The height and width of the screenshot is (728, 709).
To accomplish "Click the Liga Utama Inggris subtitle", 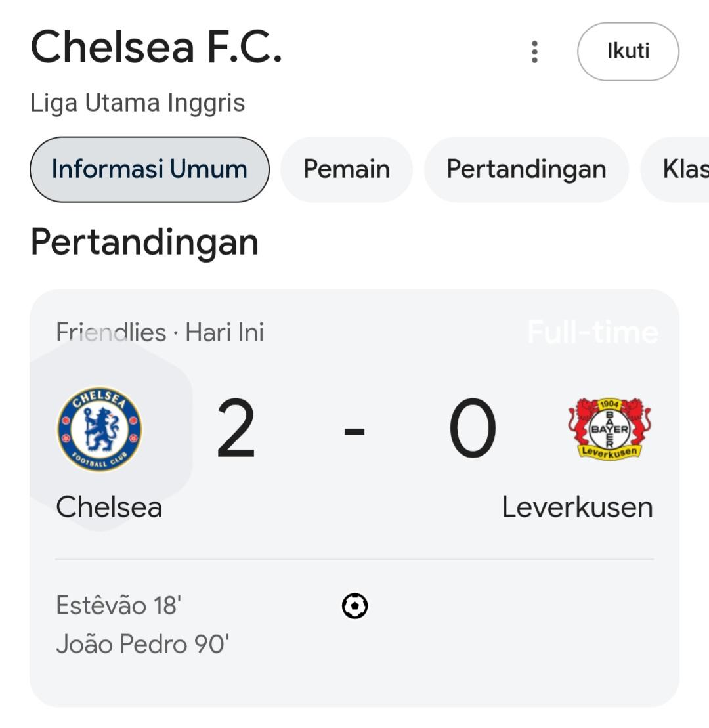I will click(x=137, y=103).
